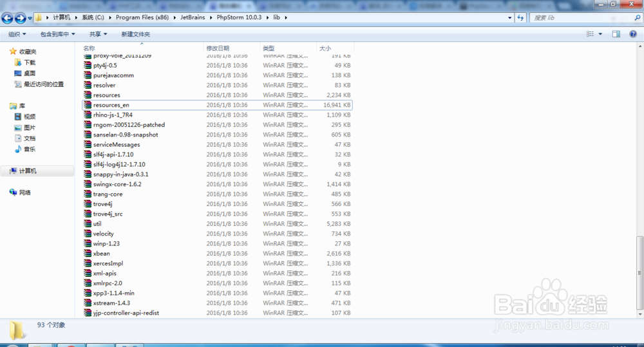Click the snappy-in-java-0.3.1 archive icon
The height and width of the screenshot is (347, 644).
click(x=88, y=174)
